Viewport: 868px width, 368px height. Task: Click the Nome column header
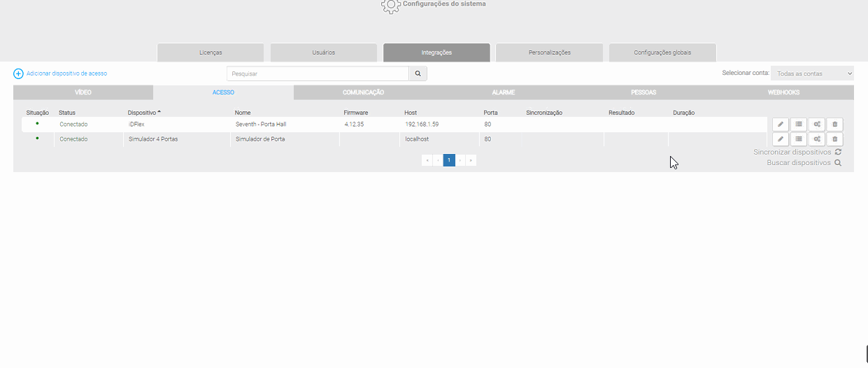tap(243, 113)
